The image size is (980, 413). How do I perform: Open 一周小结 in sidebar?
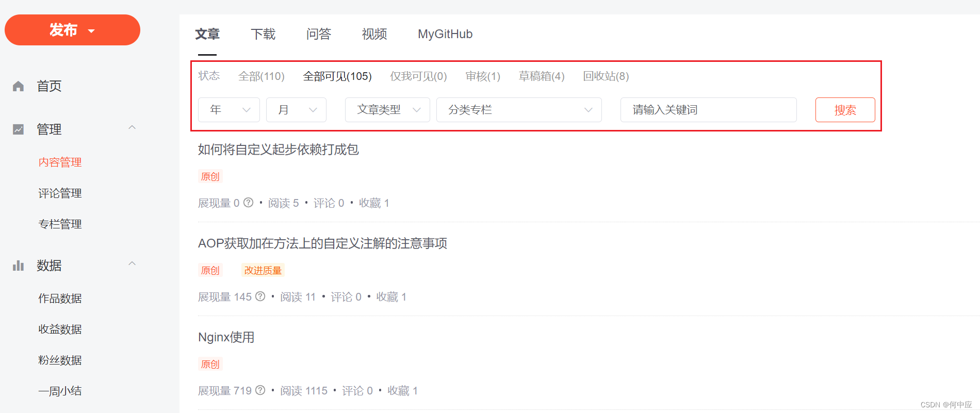pyautogui.click(x=60, y=391)
